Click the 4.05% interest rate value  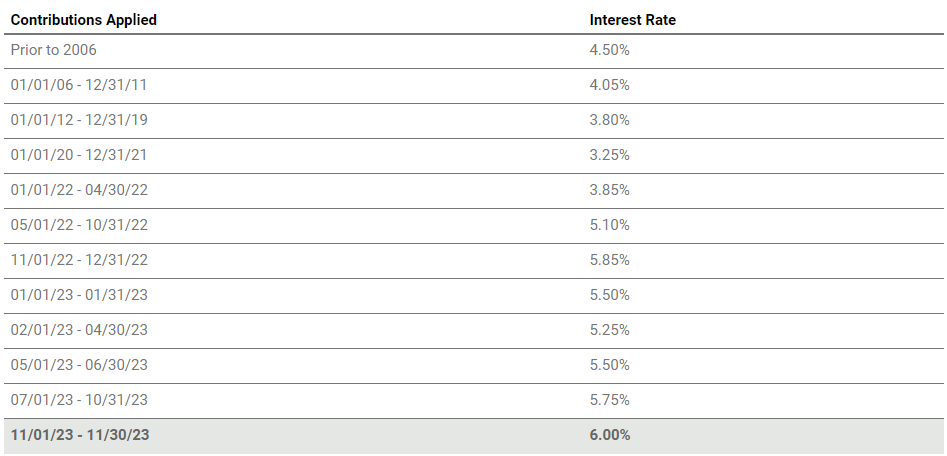click(609, 85)
